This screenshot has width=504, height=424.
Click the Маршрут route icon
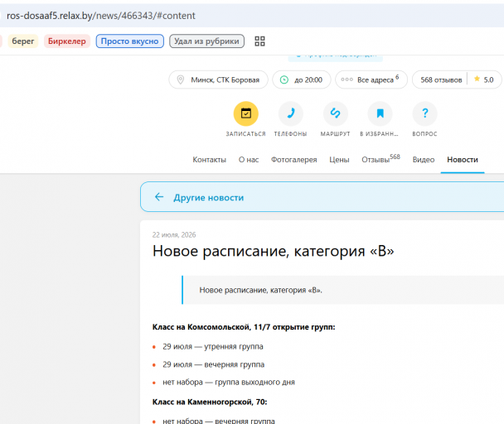335,113
